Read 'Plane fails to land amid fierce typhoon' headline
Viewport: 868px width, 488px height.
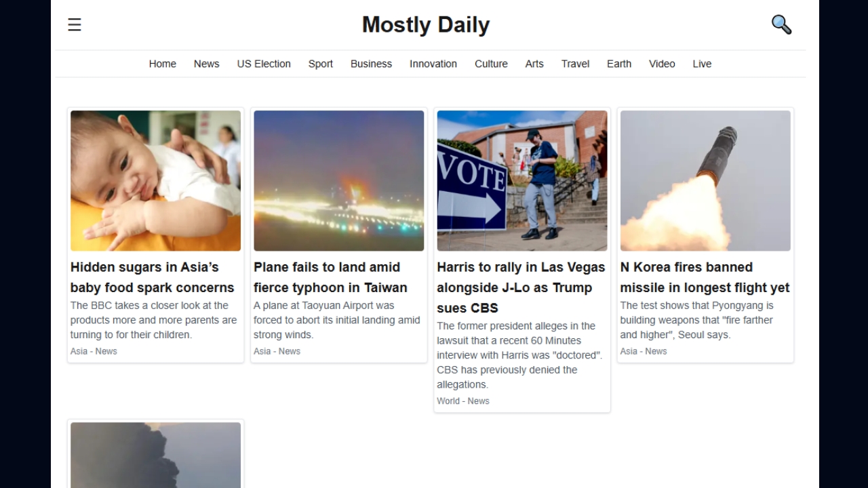[x=330, y=277]
